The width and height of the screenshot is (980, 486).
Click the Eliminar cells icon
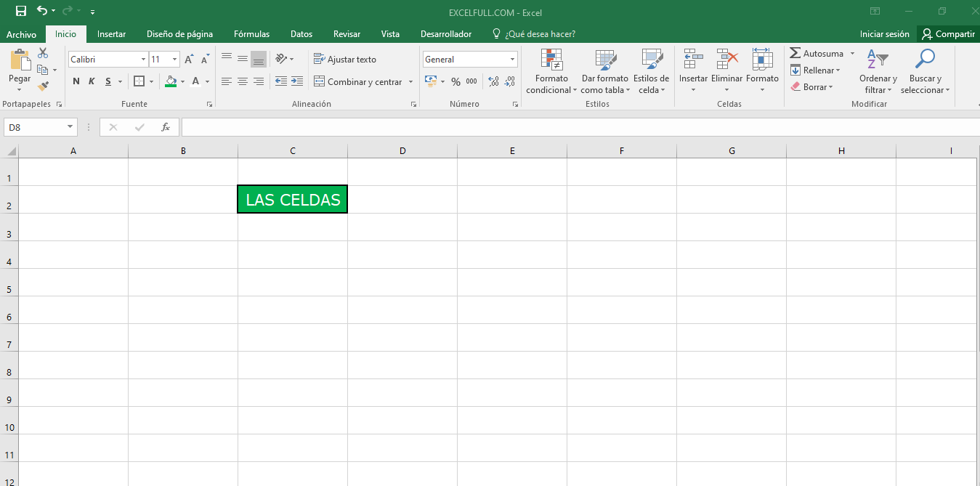pos(726,59)
